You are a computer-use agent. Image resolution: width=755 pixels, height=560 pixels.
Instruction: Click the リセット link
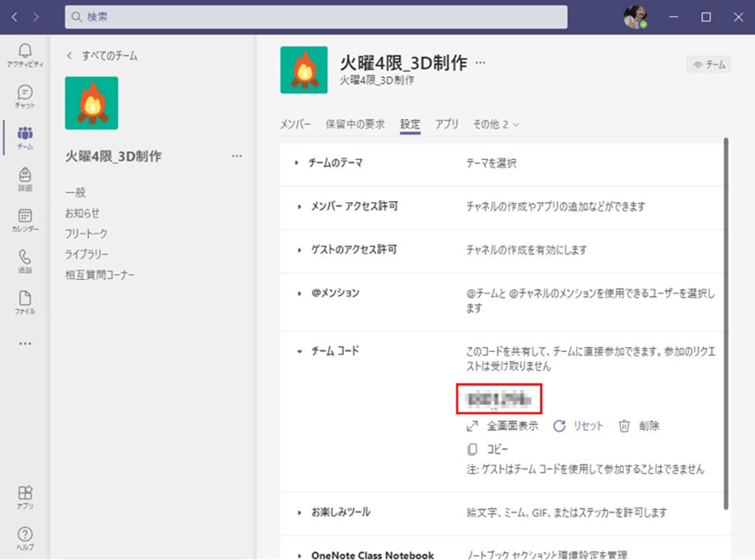(588, 426)
